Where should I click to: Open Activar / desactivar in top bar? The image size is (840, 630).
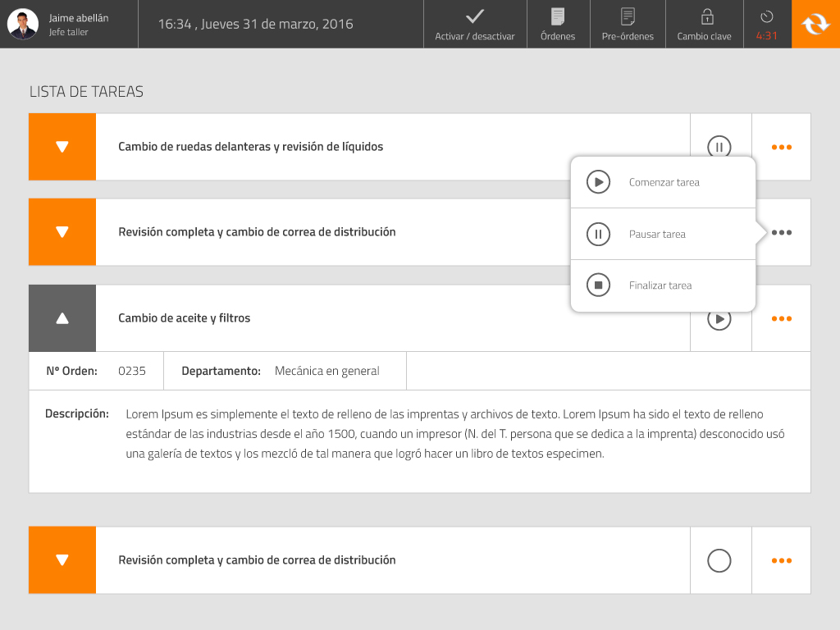475,24
